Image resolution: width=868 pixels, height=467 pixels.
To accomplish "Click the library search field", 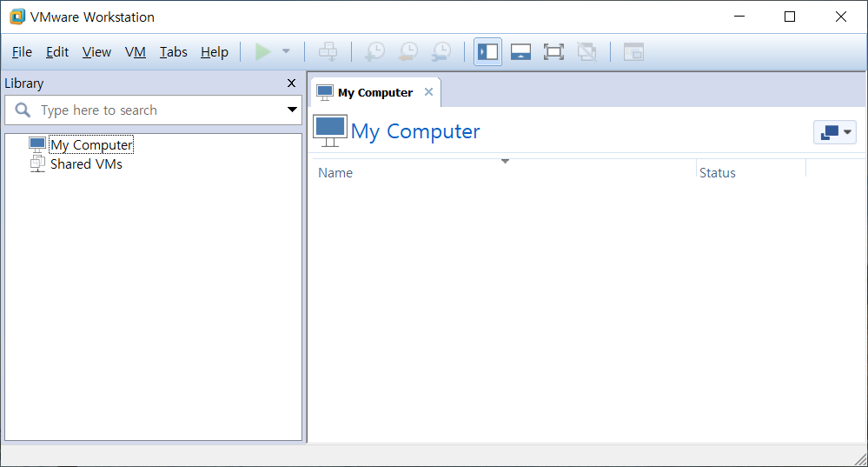I will (x=153, y=110).
